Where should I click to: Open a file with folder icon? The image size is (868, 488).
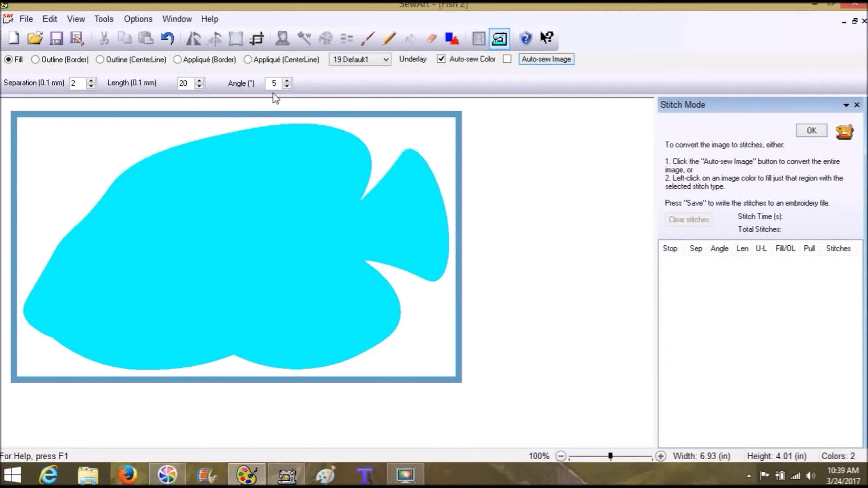pos(35,38)
